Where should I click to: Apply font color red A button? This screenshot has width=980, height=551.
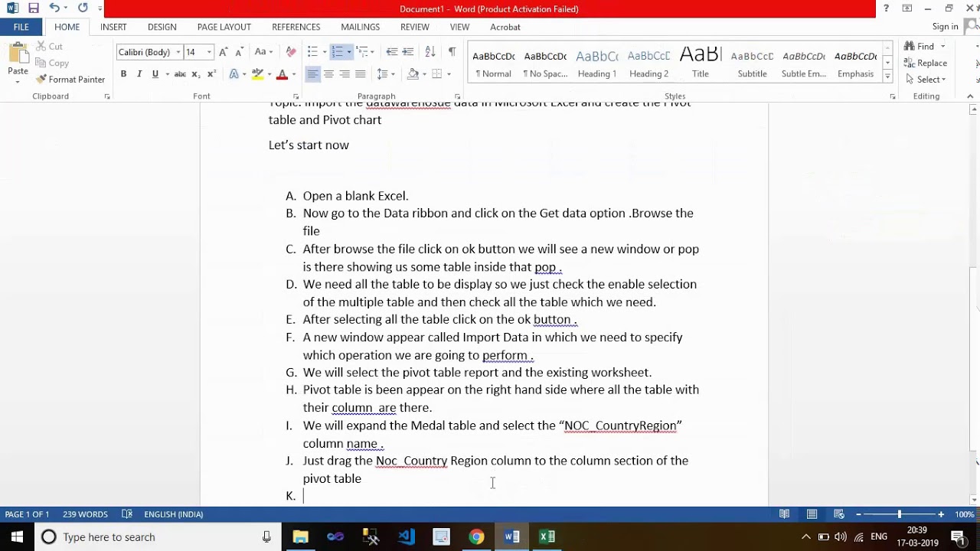point(282,74)
